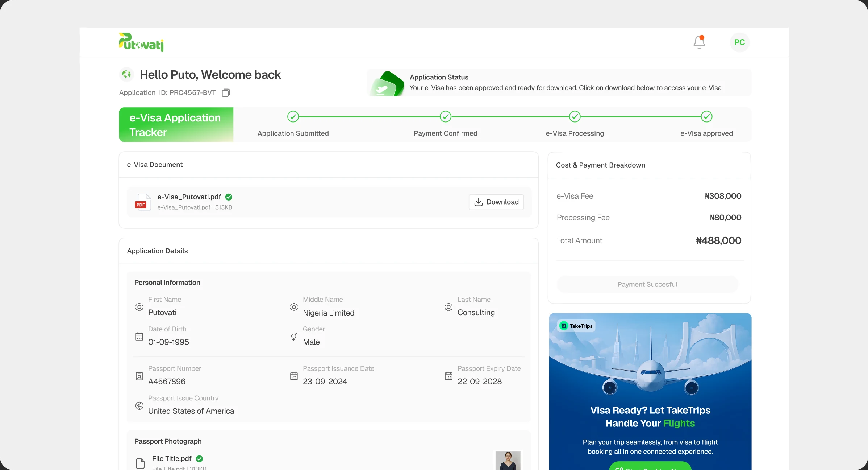Click the Passport Issuance Date calendar icon
Viewport: 868px width, 470px height.
[x=294, y=376]
